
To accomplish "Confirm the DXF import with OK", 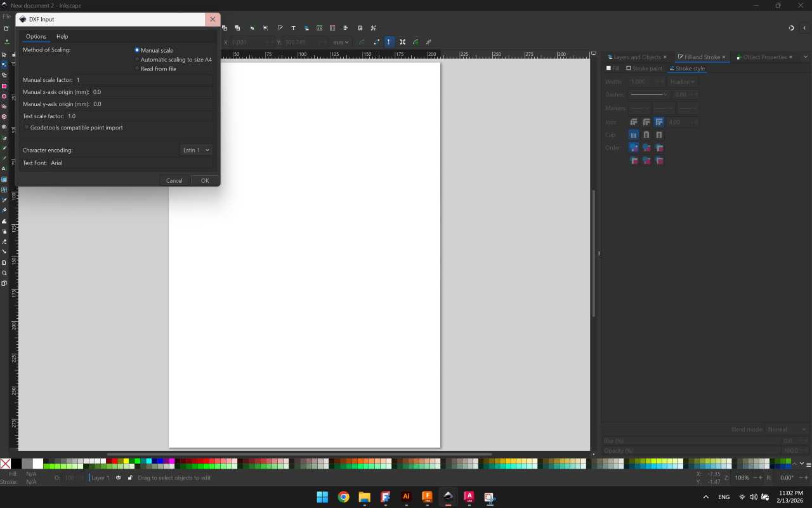I will [x=204, y=180].
